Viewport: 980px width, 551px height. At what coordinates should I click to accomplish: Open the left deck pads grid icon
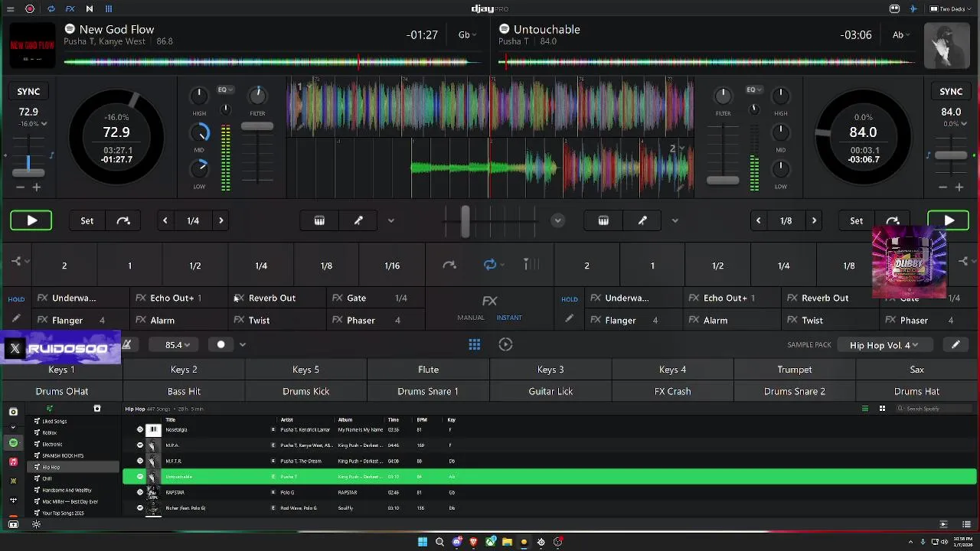[319, 220]
